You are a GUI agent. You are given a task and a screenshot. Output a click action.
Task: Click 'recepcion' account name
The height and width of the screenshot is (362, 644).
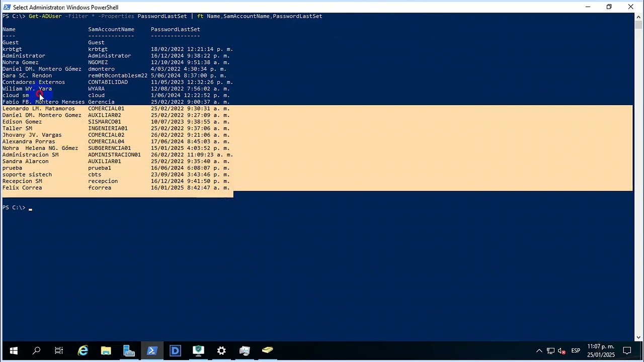103,181
